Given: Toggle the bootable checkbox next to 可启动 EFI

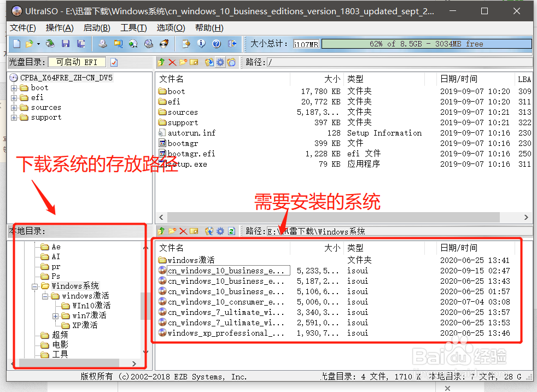Looking at the screenshot, I should point(114,61).
